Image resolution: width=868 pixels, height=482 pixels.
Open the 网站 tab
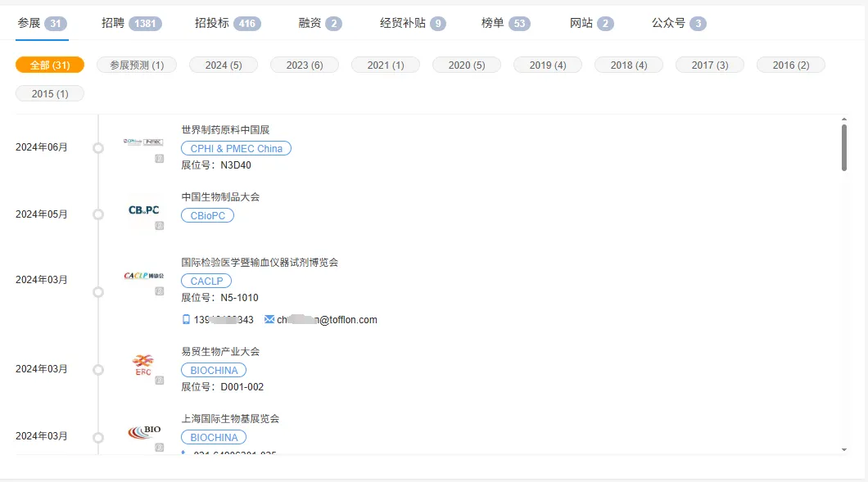point(591,23)
